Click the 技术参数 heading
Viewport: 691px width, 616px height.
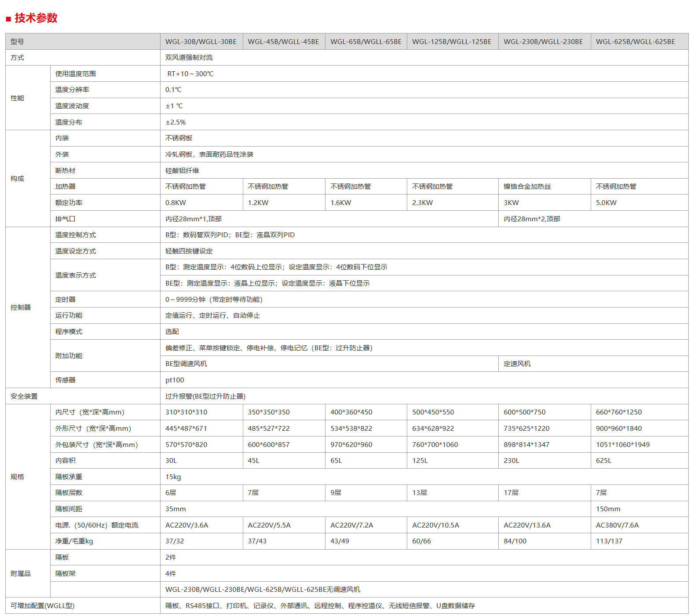[36, 18]
